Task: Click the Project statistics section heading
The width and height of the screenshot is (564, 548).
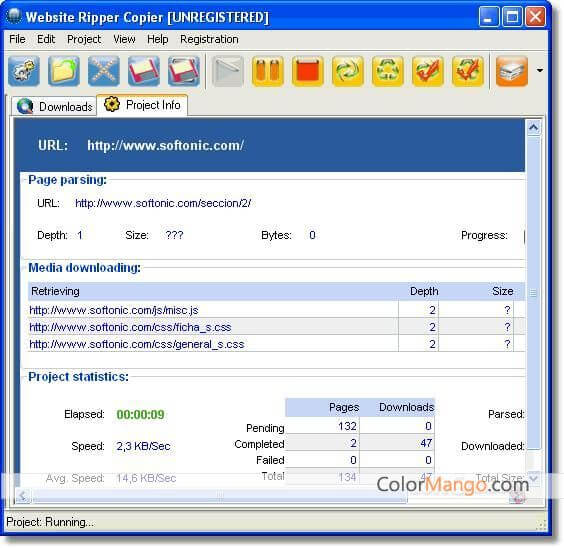Action: coord(78,376)
